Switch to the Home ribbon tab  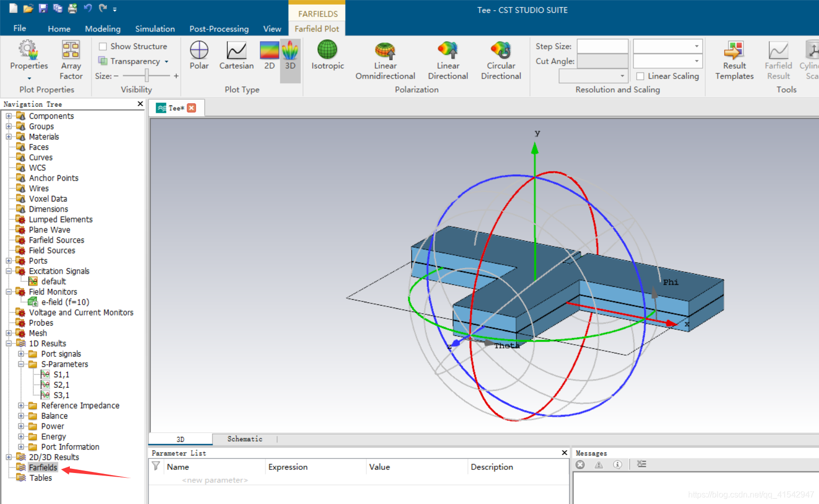click(59, 29)
